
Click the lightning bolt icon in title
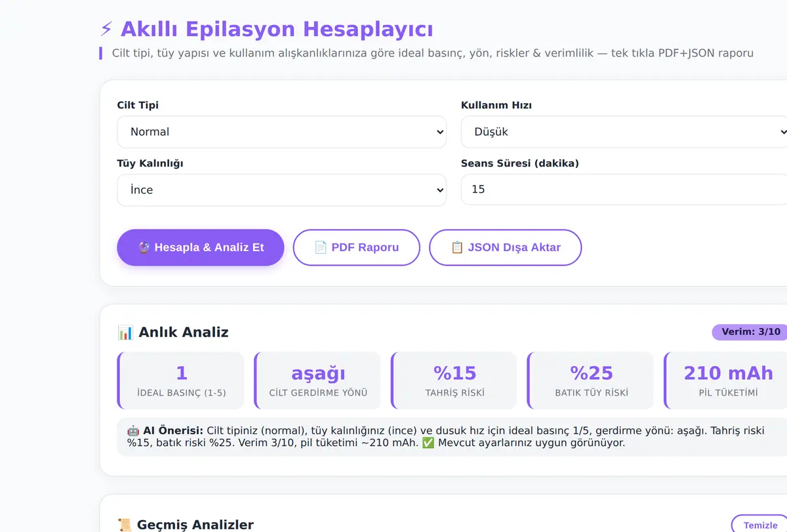pos(107,30)
